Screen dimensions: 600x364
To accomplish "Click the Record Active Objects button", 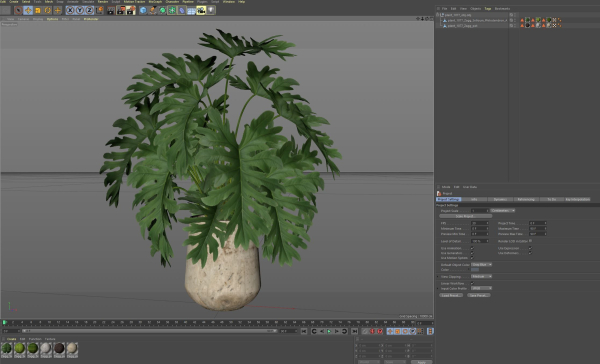I will [365, 331].
